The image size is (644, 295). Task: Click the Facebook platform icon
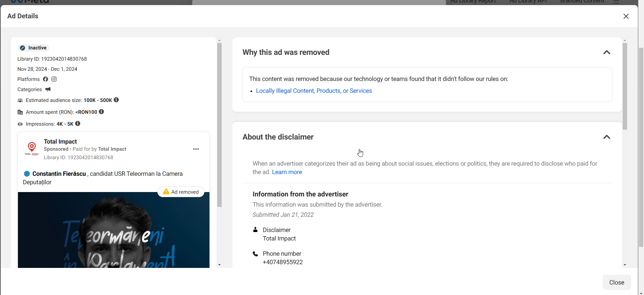pyautogui.click(x=45, y=79)
